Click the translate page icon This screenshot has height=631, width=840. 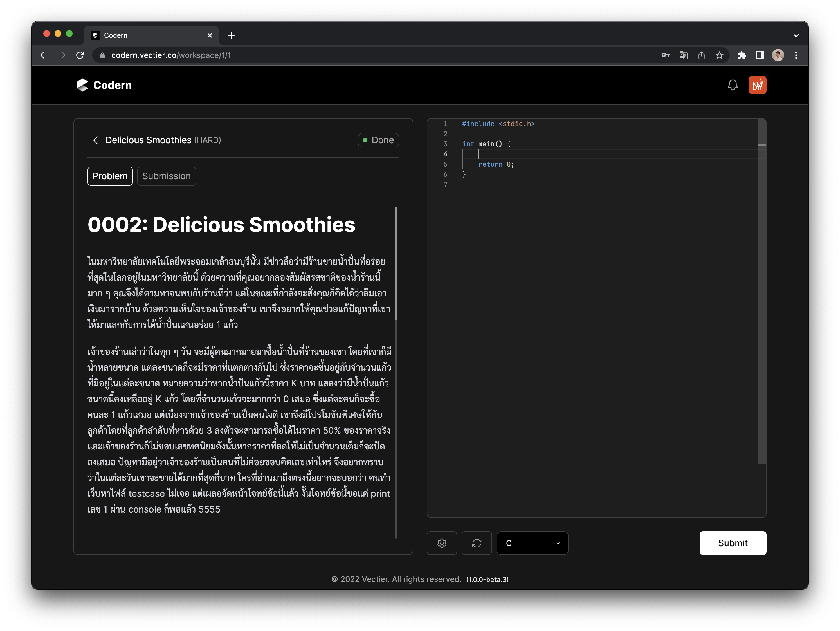coord(683,55)
